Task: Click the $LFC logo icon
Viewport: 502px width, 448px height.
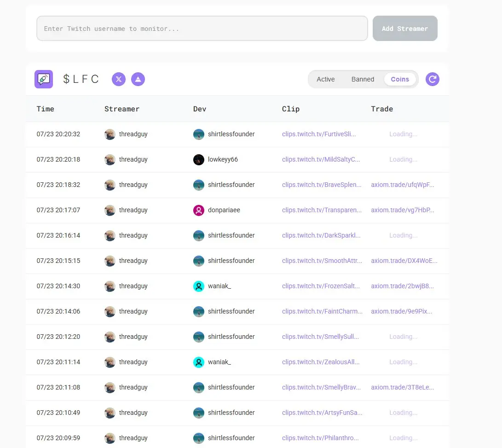Action: pyautogui.click(x=44, y=79)
